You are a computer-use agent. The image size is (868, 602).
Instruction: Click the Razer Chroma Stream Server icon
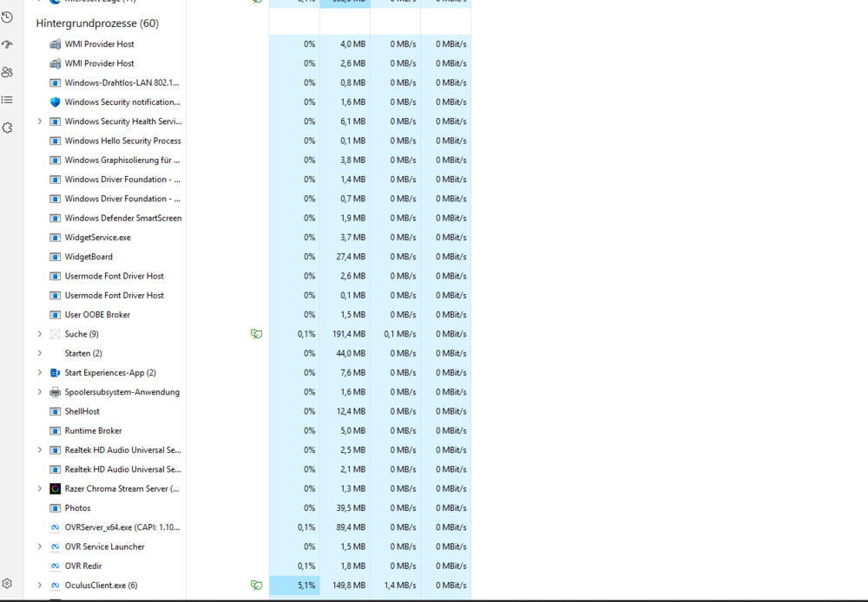56,488
